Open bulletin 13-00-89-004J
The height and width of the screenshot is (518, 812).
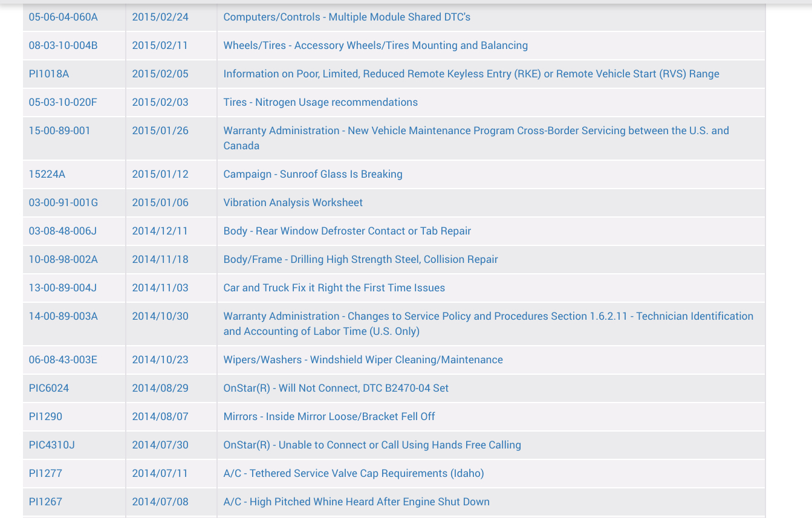tap(63, 288)
